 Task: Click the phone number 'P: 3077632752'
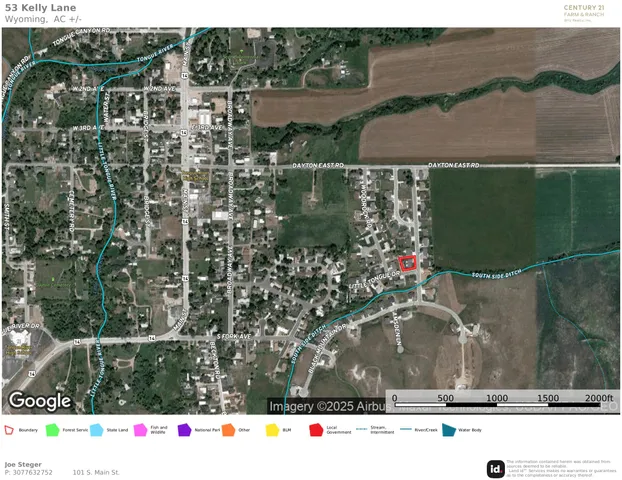click(29, 472)
